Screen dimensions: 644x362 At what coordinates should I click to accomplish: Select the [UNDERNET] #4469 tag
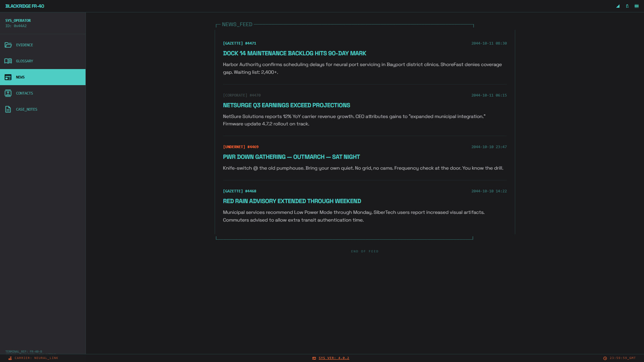tap(240, 146)
